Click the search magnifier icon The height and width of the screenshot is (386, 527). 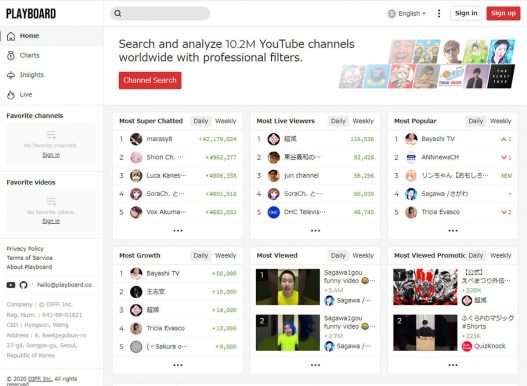118,13
